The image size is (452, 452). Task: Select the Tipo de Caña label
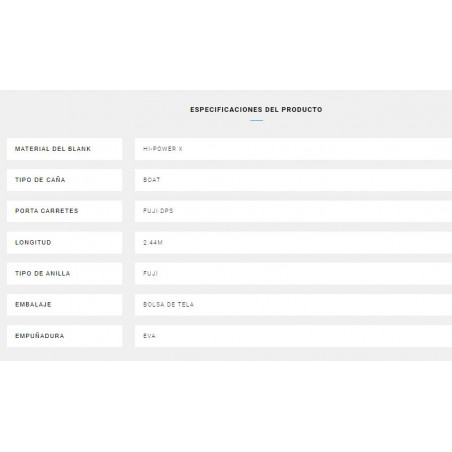pos(40,180)
